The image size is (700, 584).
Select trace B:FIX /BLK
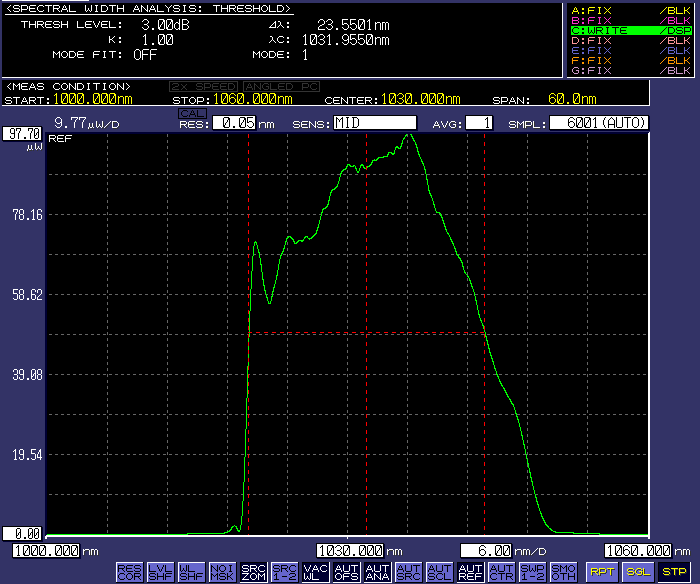click(x=631, y=21)
